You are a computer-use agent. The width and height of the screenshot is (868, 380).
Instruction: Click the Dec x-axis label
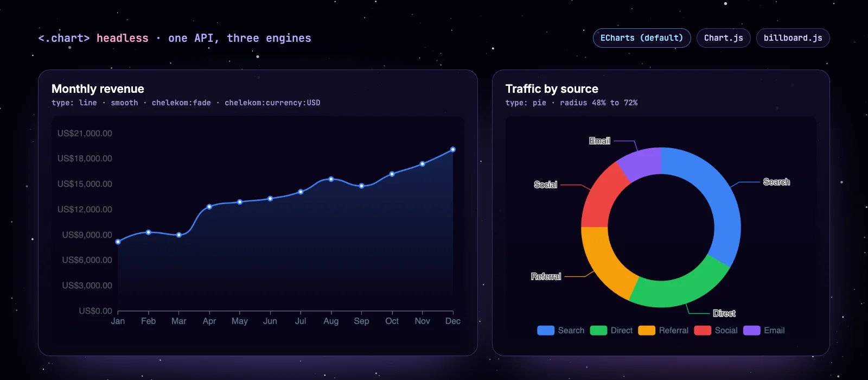pos(453,321)
